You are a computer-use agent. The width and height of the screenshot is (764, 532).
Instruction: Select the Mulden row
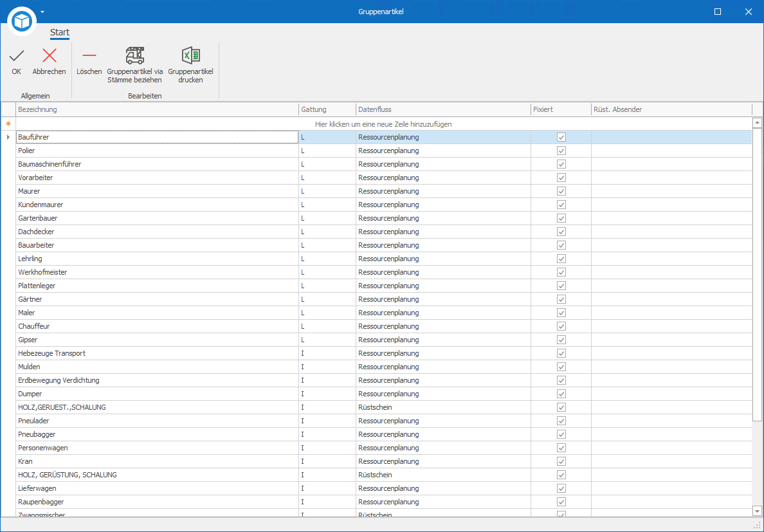pos(384,367)
